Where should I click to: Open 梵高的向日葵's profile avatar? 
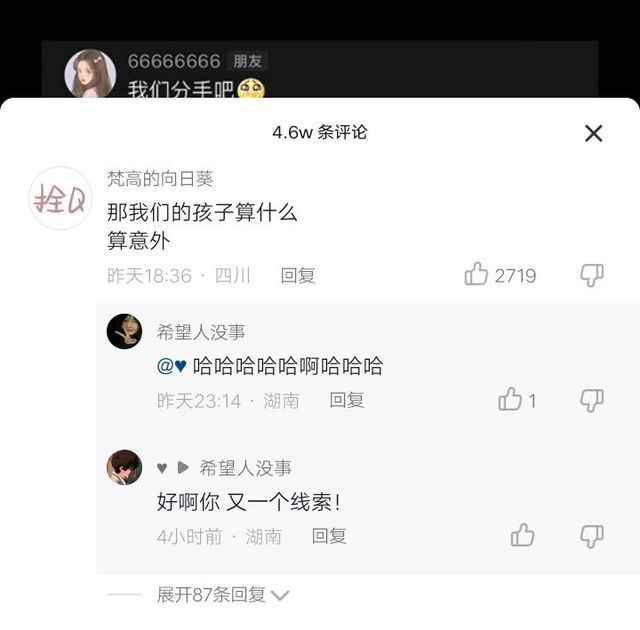tap(61, 198)
